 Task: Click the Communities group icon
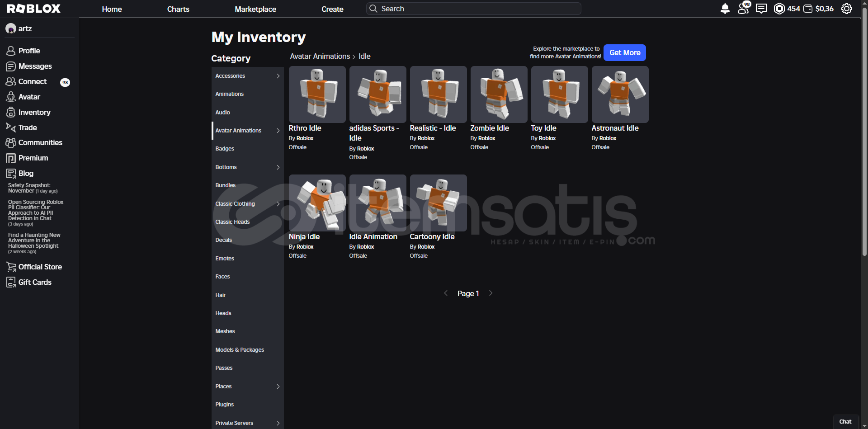(11, 142)
